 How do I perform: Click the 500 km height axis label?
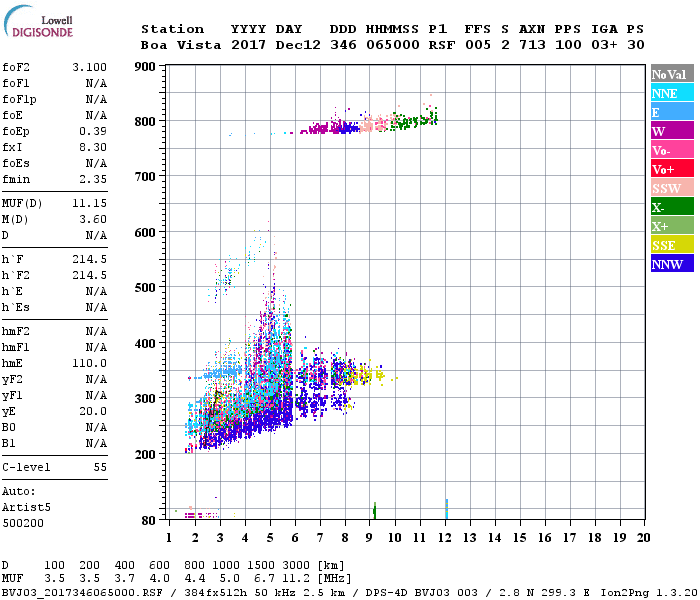tap(145, 288)
